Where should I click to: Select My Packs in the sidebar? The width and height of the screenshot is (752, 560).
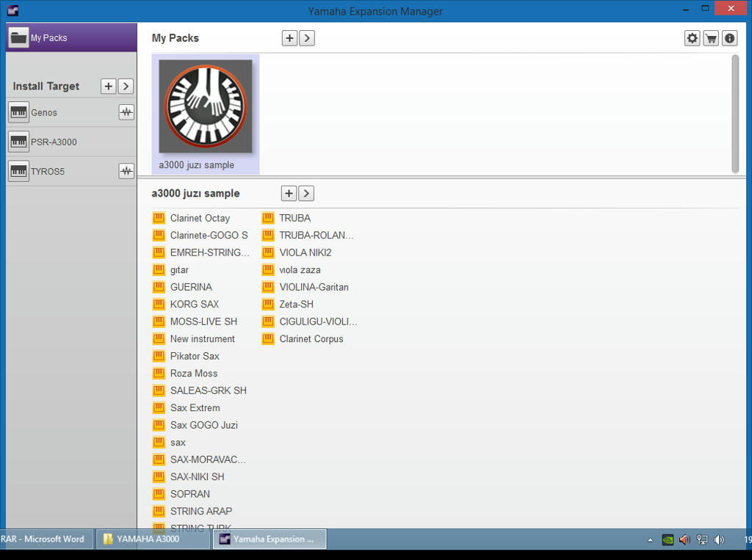71,37
